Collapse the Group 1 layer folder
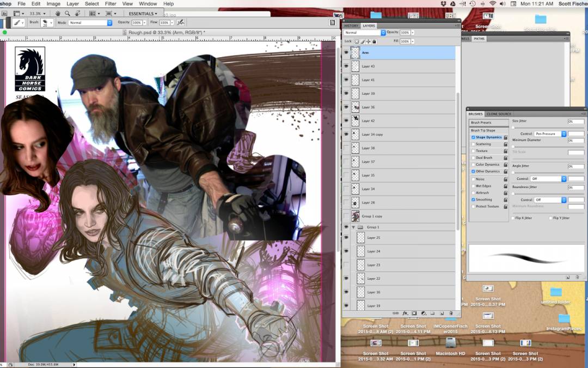588x368 pixels. click(x=353, y=227)
